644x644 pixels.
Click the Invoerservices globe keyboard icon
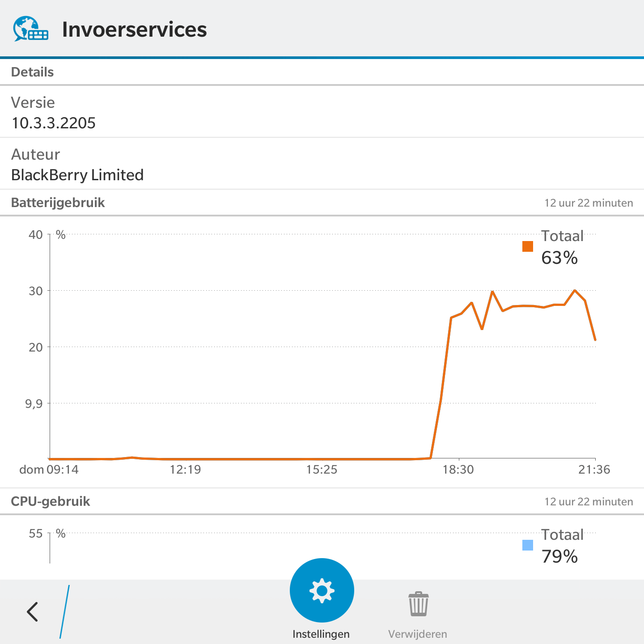tap(30, 29)
